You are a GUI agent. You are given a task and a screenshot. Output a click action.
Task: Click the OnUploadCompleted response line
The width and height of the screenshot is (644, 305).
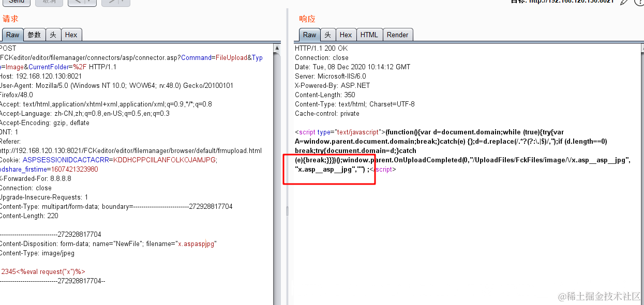[462, 160]
